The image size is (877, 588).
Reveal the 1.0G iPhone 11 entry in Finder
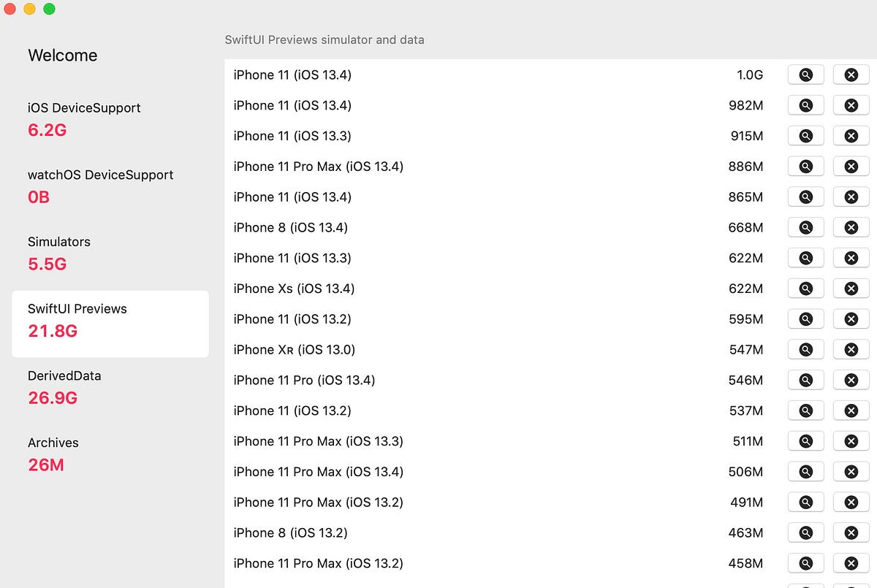pyautogui.click(x=806, y=75)
